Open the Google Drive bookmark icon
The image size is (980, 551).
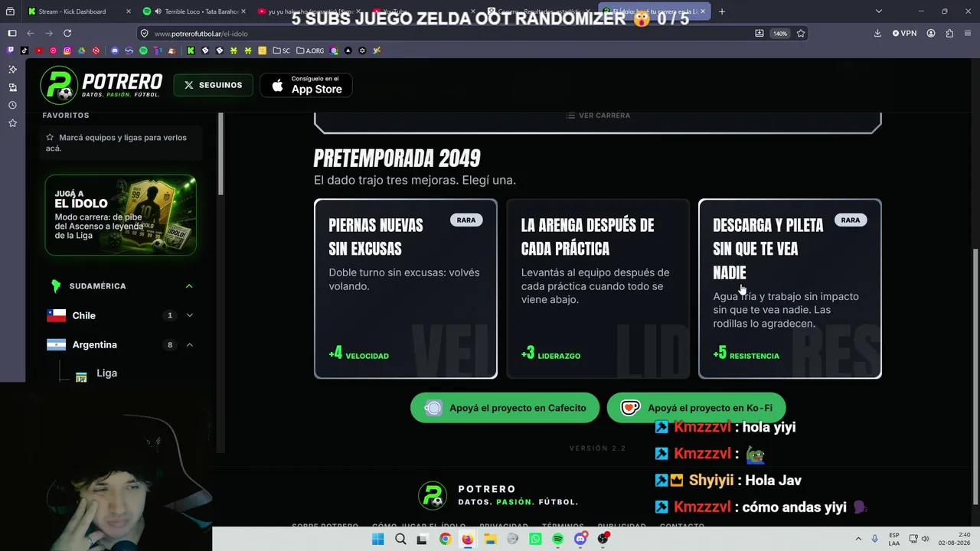coord(81,51)
